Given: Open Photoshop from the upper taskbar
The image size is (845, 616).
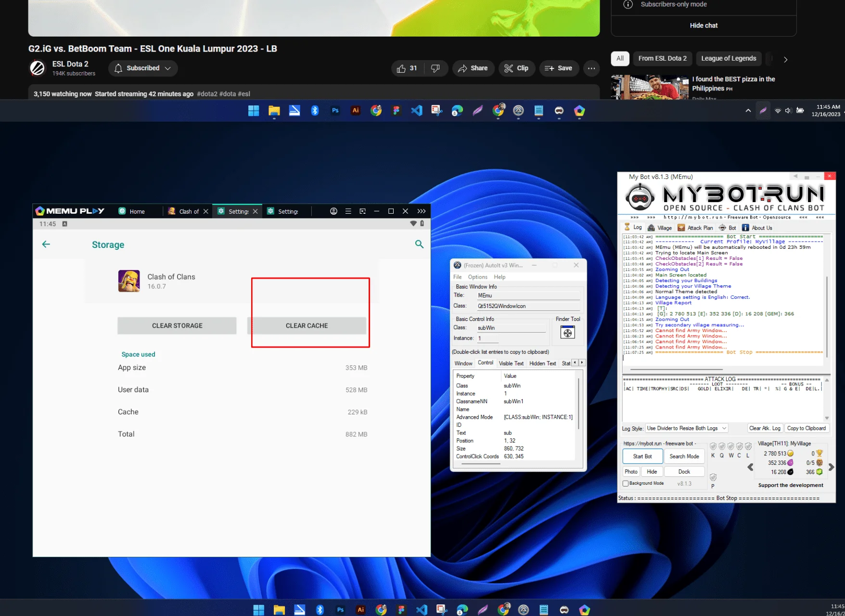Looking at the screenshot, I should [x=335, y=111].
